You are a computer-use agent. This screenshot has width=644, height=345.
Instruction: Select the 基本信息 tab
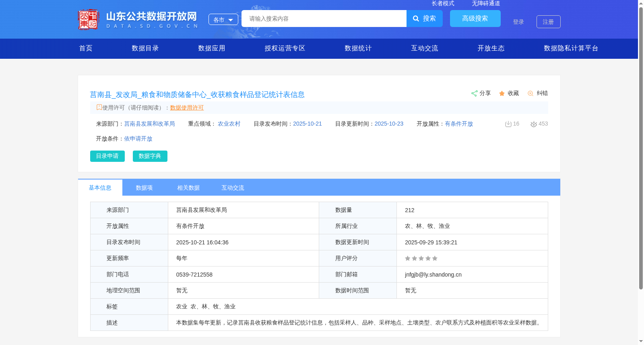[x=100, y=188]
